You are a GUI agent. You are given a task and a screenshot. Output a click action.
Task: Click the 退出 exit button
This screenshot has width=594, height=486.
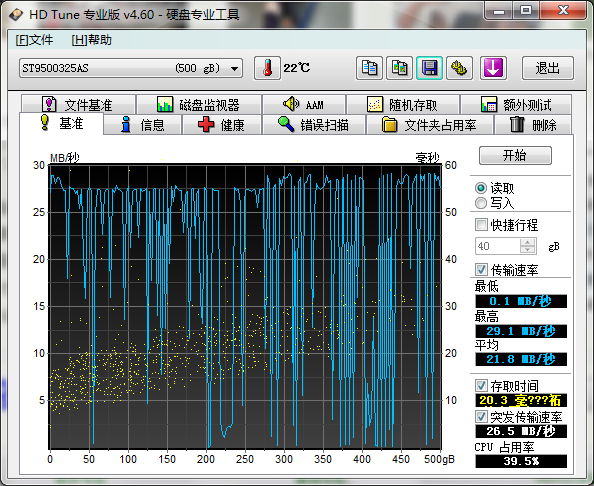tap(548, 68)
